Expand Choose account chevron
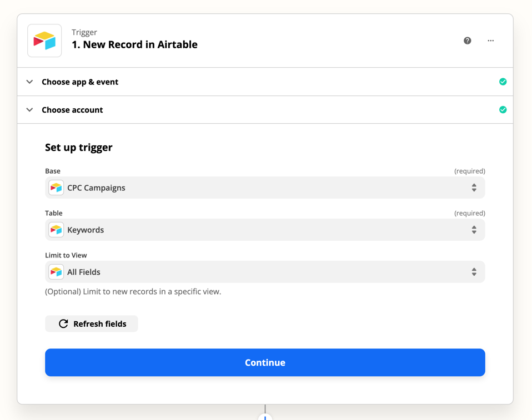 30,110
